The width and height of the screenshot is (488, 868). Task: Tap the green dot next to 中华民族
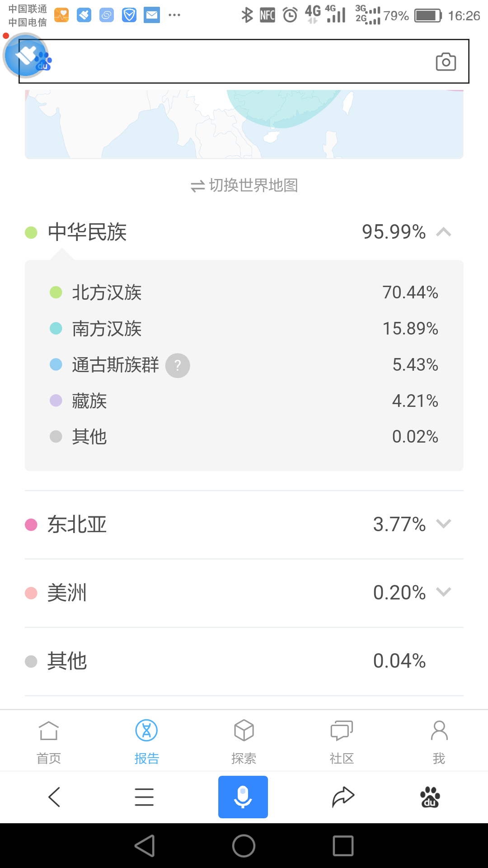point(31,232)
